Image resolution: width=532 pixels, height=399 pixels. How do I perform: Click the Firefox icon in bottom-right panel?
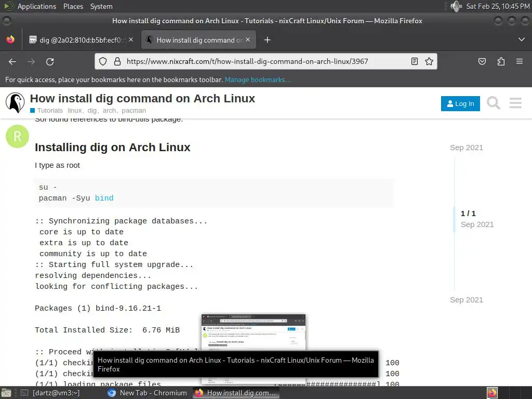tap(492, 393)
